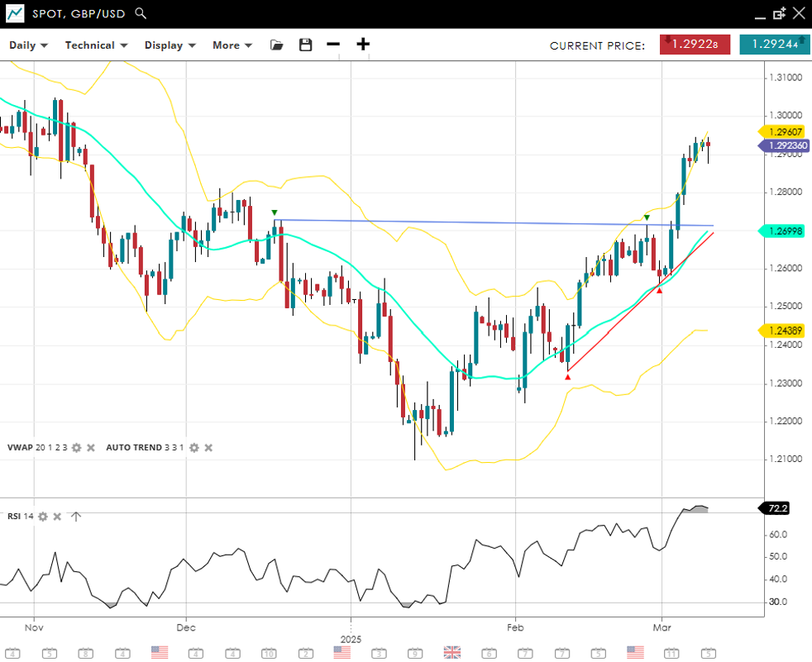The width and height of the screenshot is (812, 662).
Task: Remove the VWAP indicator
Action: pyautogui.click(x=91, y=447)
